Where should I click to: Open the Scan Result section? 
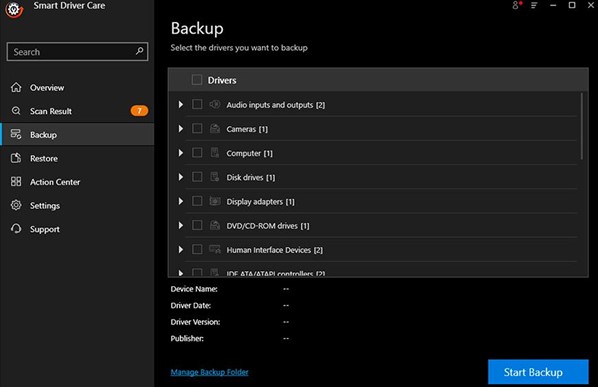tap(77, 111)
